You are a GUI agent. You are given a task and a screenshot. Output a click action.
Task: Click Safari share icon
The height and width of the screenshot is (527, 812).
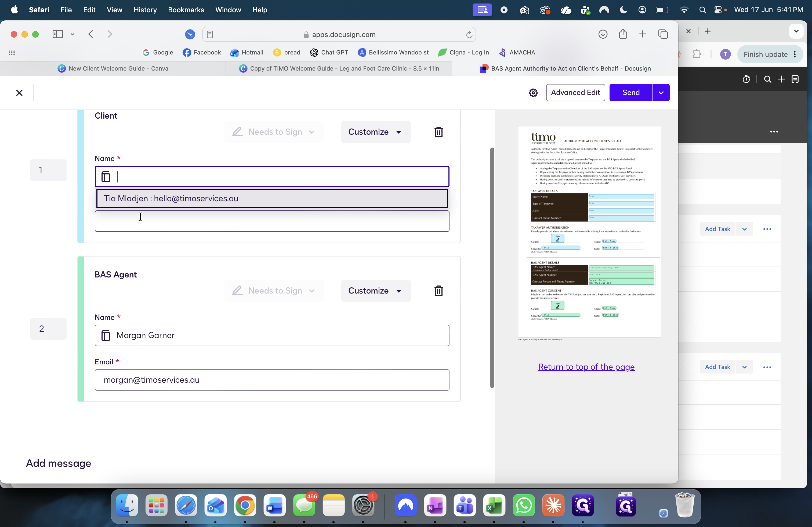(623, 34)
